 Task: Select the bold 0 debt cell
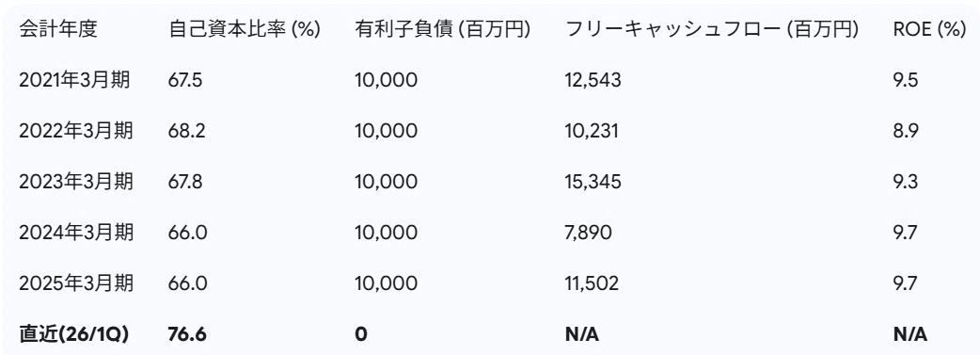pyautogui.click(x=360, y=334)
